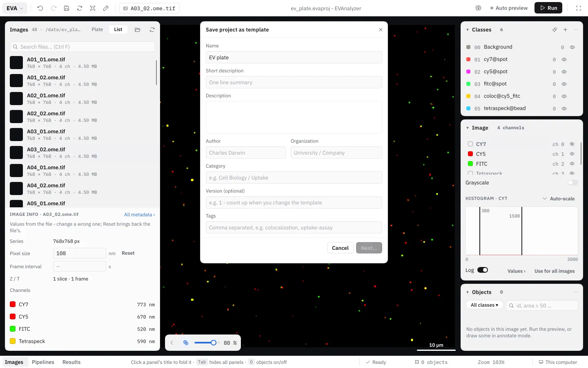Open the Results tab at the bottom
This screenshot has height=368, width=588.
coord(71,362)
